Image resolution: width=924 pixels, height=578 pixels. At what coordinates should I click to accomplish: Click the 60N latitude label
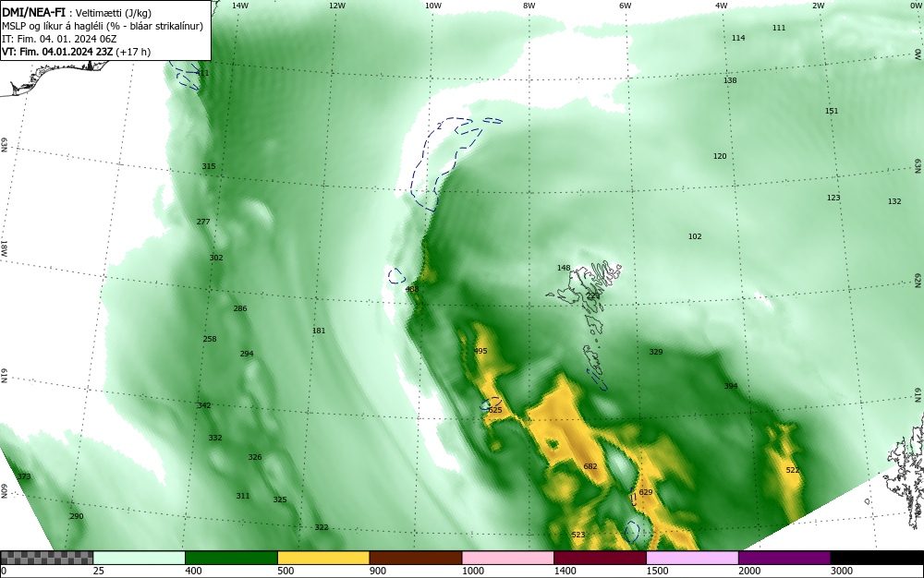click(x=4, y=491)
